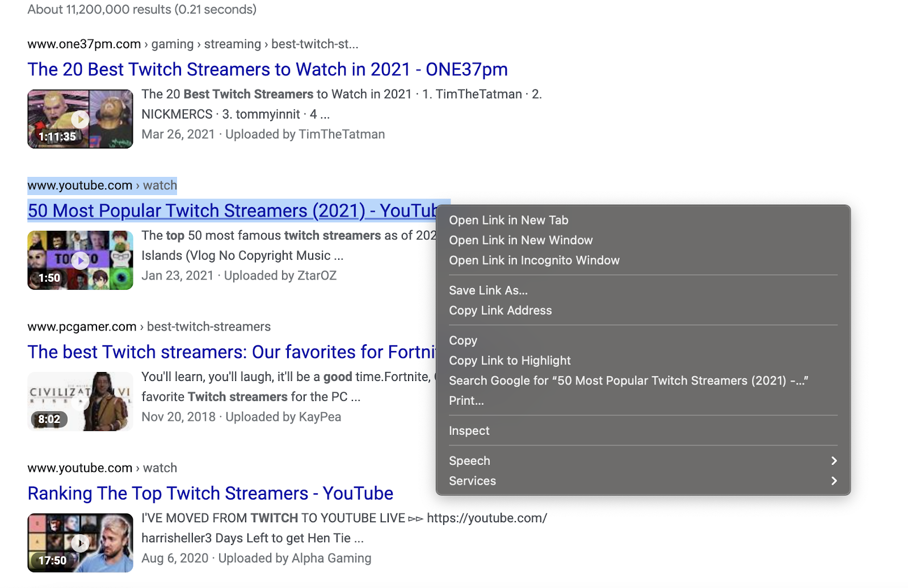Click the www.one37pm.com breadcrumb URL
This screenshot has width=908, height=588.
pos(193,44)
